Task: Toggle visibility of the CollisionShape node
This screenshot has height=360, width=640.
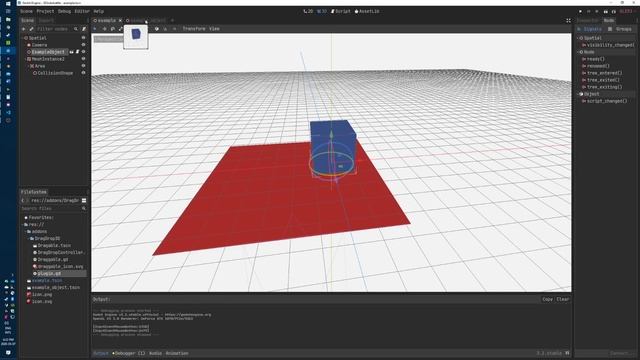Action: pos(83,73)
